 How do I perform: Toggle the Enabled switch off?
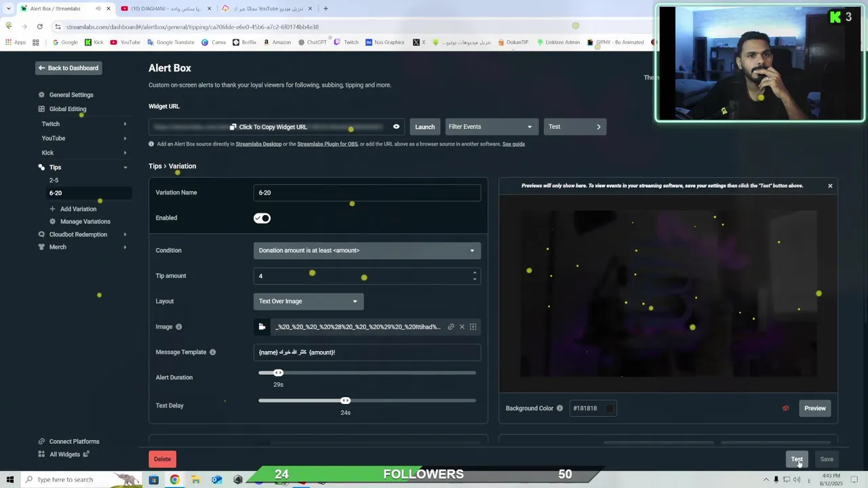[x=262, y=218]
